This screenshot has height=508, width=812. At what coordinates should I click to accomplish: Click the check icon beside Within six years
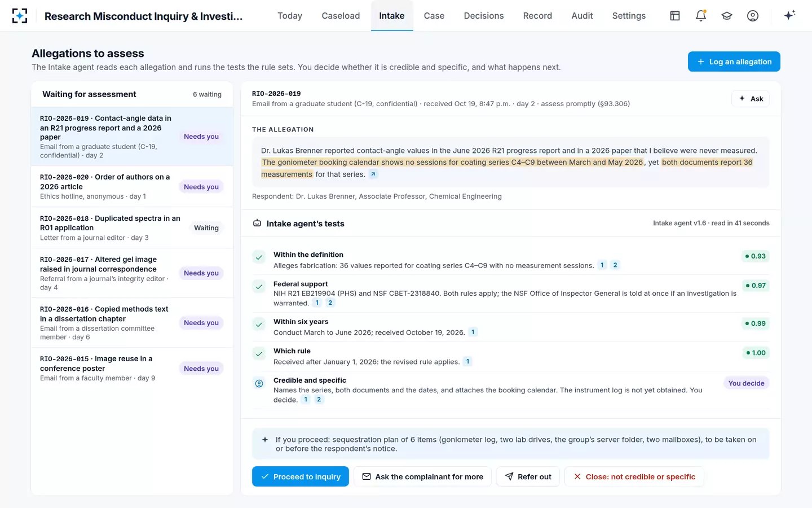coord(259,324)
